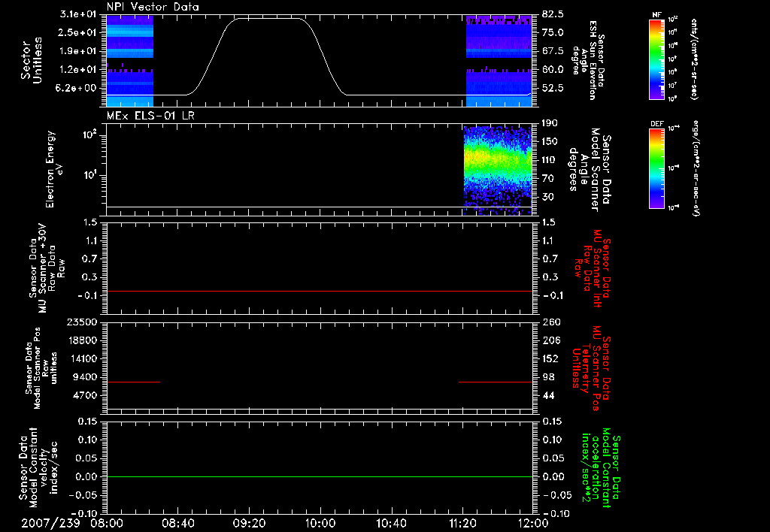The height and width of the screenshot is (532, 770).
Task: Click the '260' telemetry position tick
Action: coord(550,322)
